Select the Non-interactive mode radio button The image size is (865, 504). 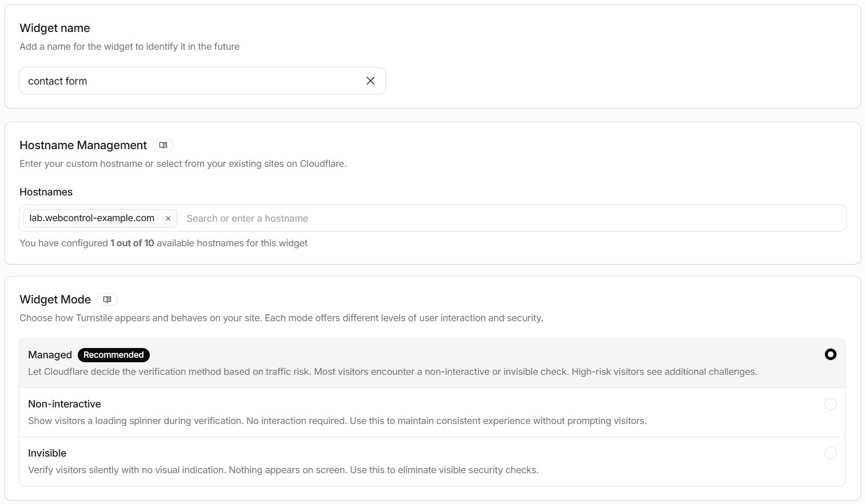[830, 404]
